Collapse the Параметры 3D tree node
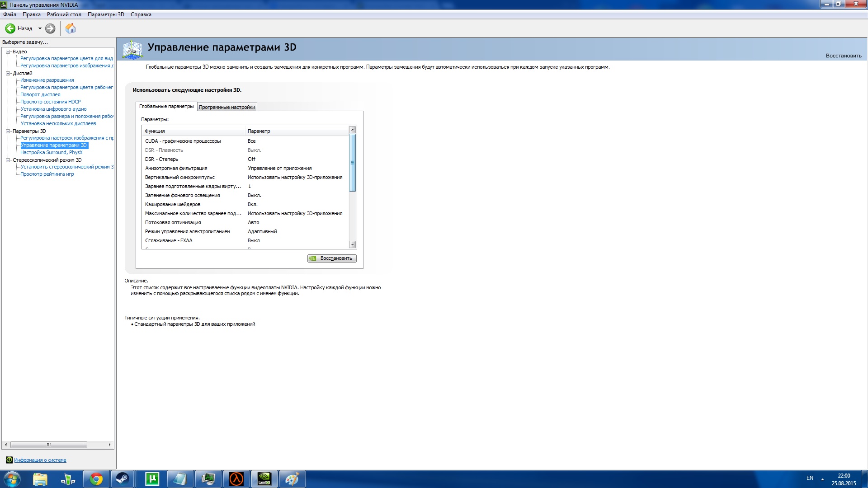The height and width of the screenshot is (488, 868). [x=8, y=131]
